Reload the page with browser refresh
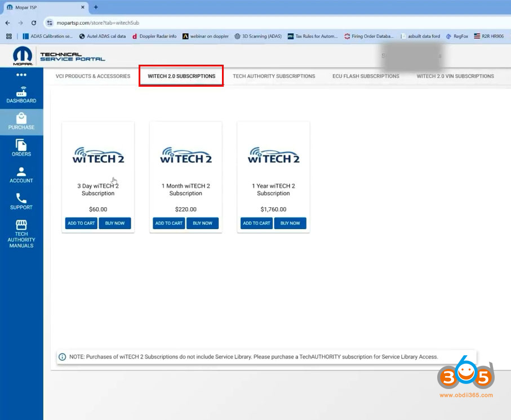The height and width of the screenshot is (420, 511). (34, 23)
